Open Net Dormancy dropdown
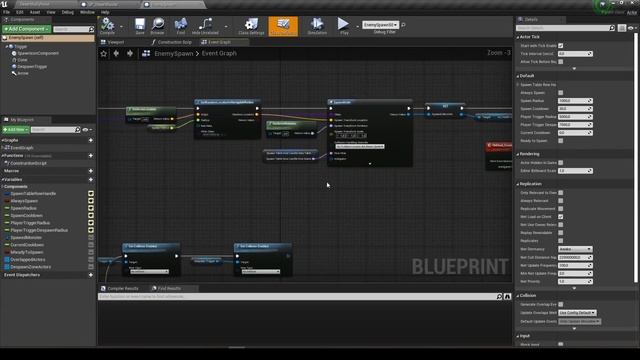Viewport: 640px width, 360px height. (x=575, y=249)
